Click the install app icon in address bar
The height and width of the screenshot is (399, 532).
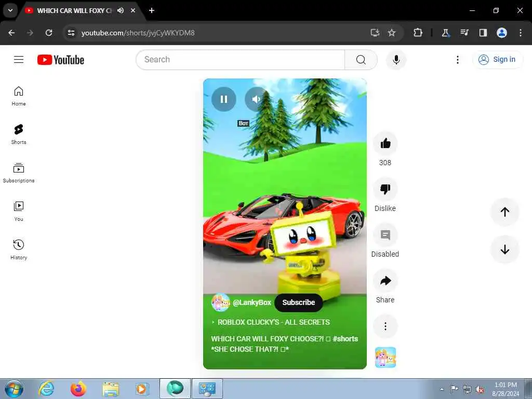375,33
